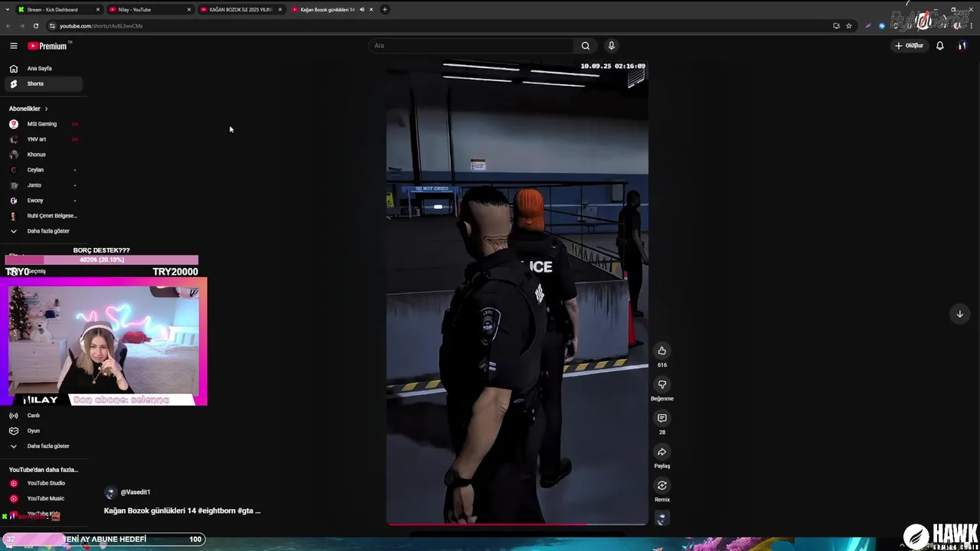The height and width of the screenshot is (551, 980).
Task: Open the YouTube hamburger guide menu
Action: (x=13, y=46)
